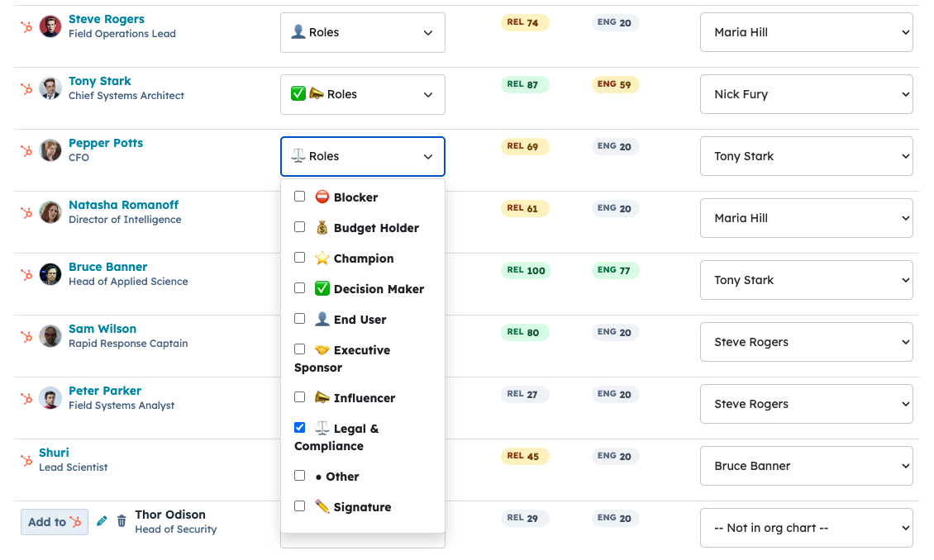
Task: Click the HubSpot icon beside Sam Wilson
Action: (x=26, y=336)
